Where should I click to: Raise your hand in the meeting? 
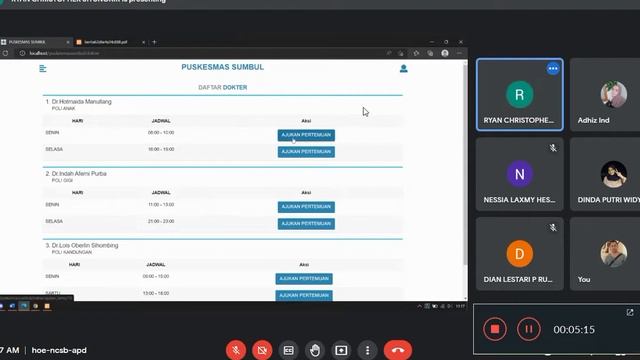(x=315, y=350)
